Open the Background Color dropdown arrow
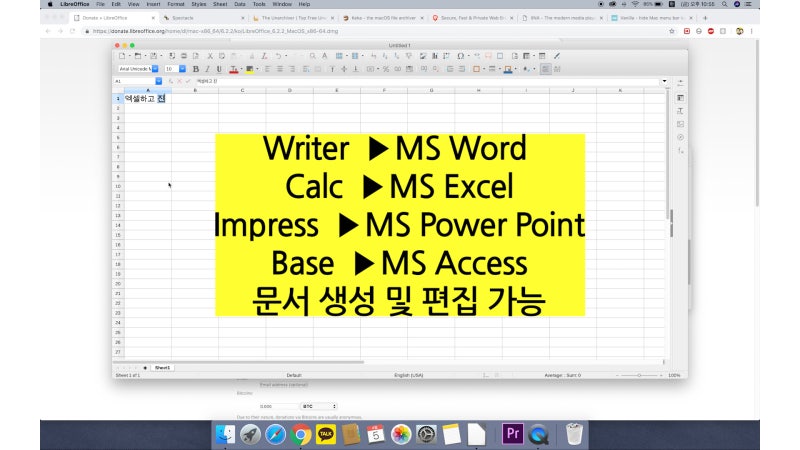This screenshot has height=450, width=800. click(257, 69)
